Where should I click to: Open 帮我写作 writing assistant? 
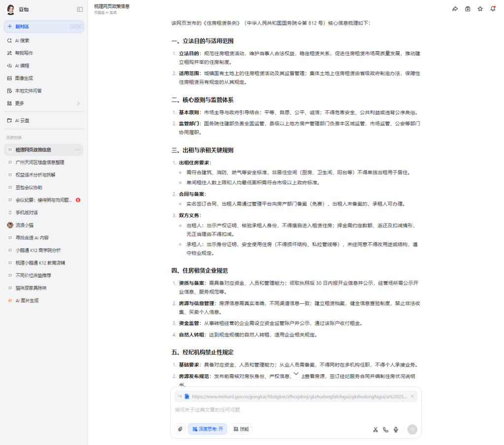coord(44,53)
